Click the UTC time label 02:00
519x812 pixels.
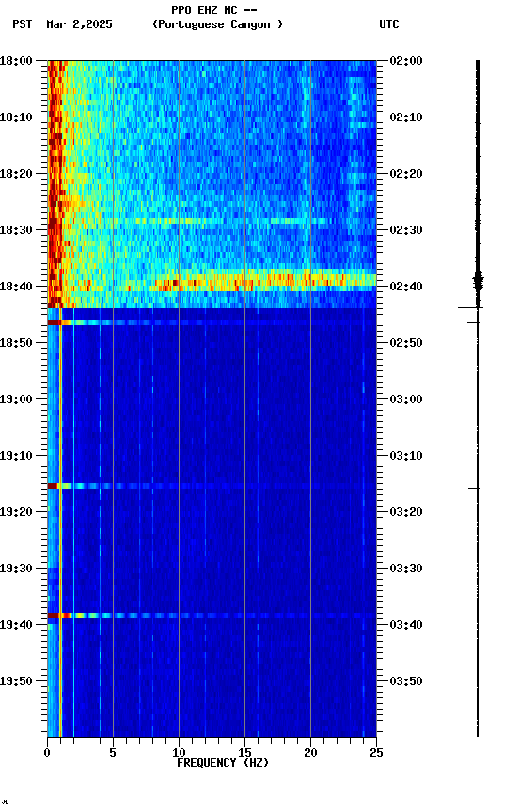[406, 61]
